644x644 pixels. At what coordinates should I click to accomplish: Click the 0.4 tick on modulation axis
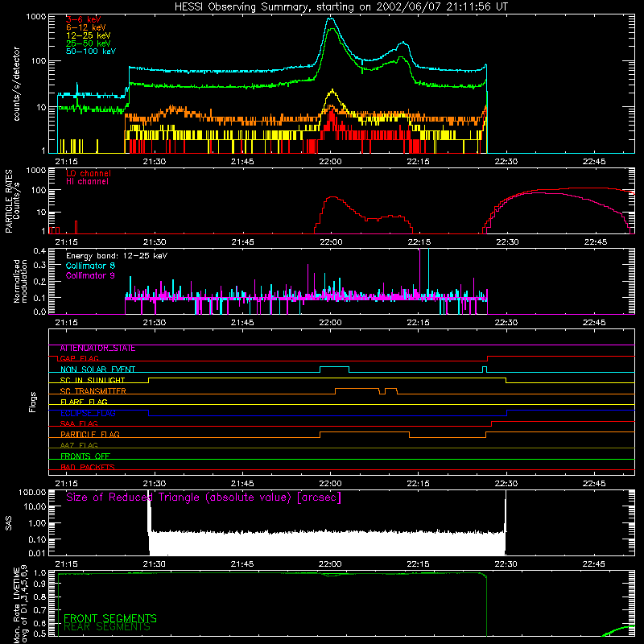[x=39, y=251]
